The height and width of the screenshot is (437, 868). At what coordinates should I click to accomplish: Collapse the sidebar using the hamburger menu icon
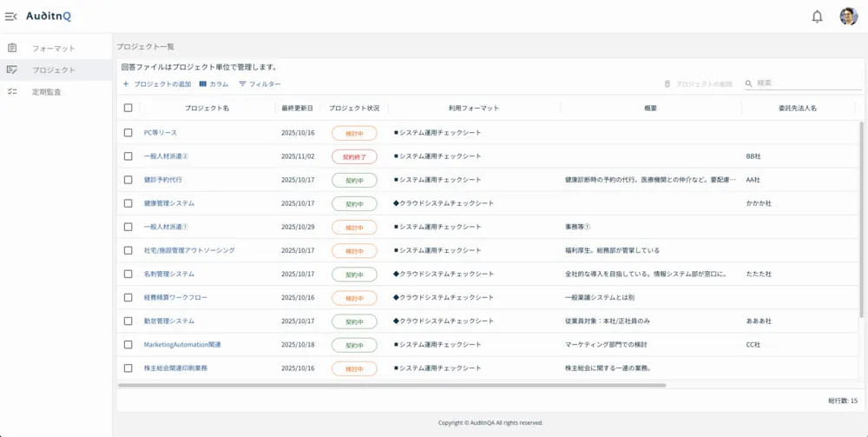coord(10,17)
